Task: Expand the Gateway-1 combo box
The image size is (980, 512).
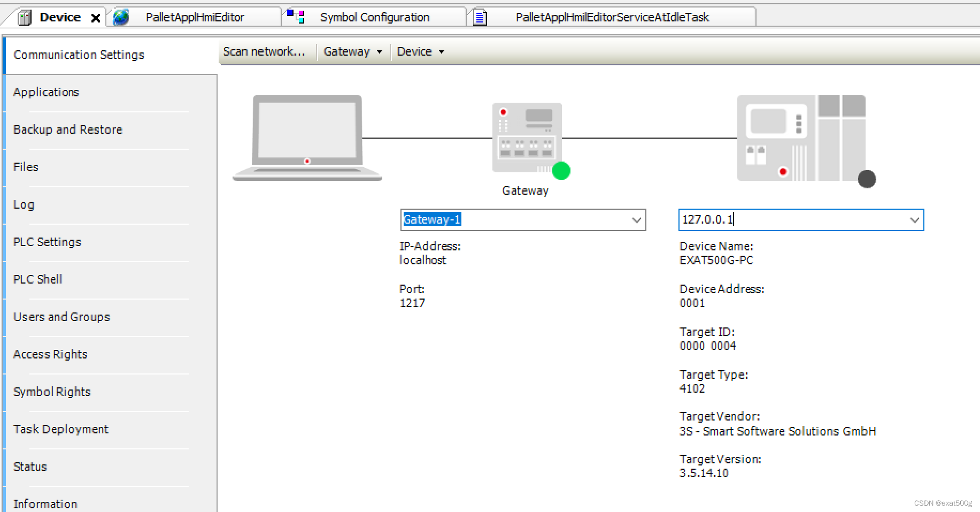Action: (636, 220)
